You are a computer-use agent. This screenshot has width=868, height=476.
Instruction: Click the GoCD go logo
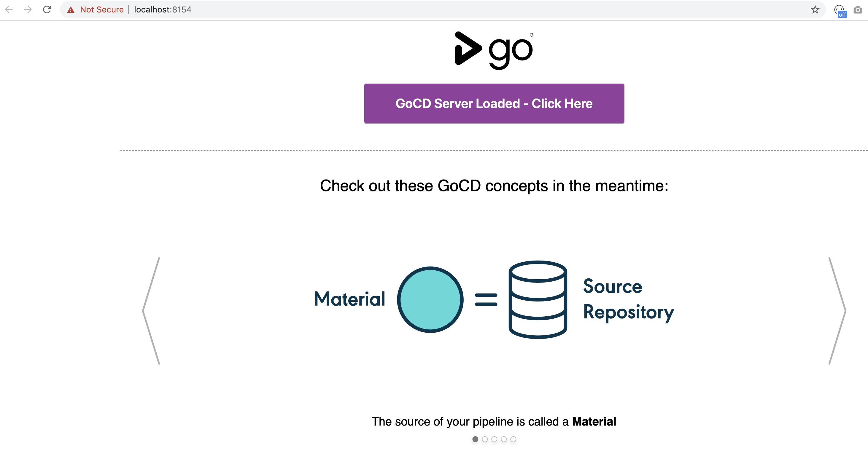[494, 50]
